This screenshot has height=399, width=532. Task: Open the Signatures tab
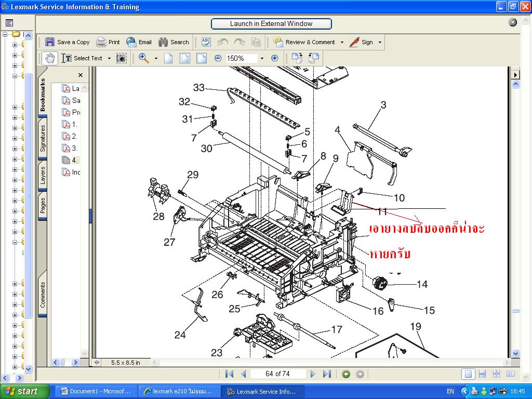(43, 138)
